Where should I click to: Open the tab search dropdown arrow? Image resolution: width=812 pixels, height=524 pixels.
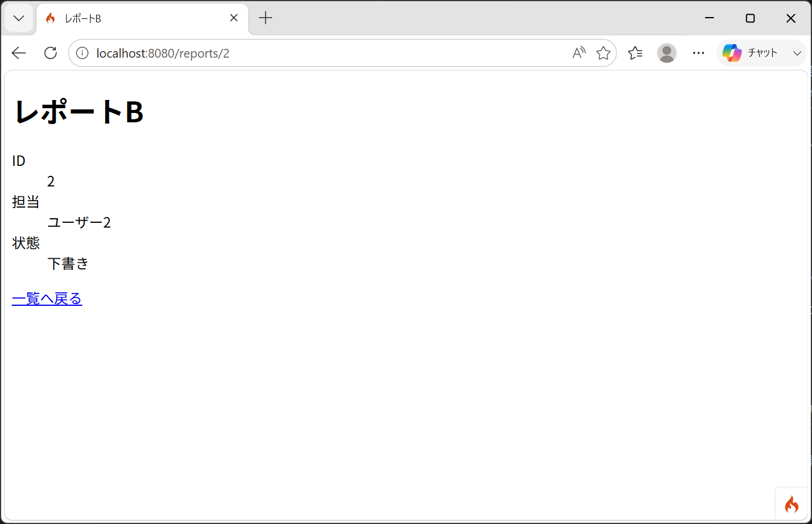click(x=19, y=18)
